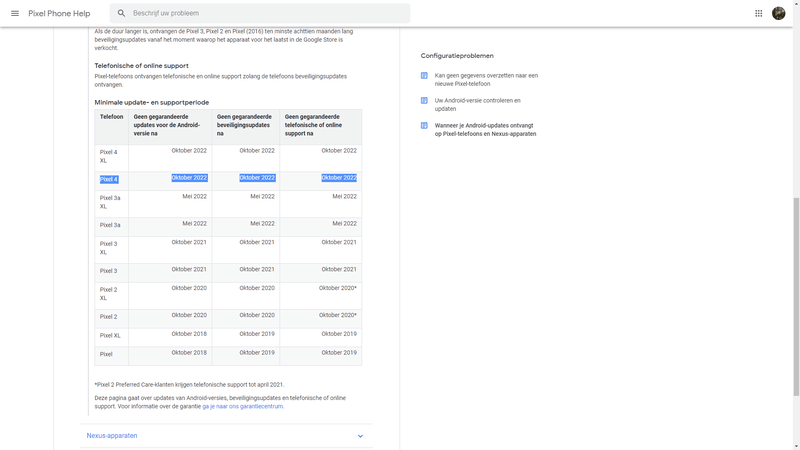Click the '*Pixel 2 Preferred Care-klanten' footnote
Viewport: 800px width, 450px height.
[189, 385]
